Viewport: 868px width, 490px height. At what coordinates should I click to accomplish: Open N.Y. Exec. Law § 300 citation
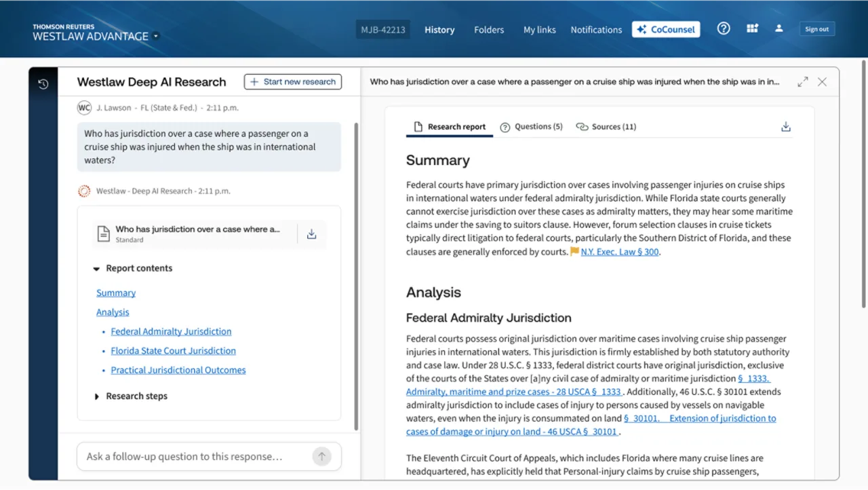620,252
